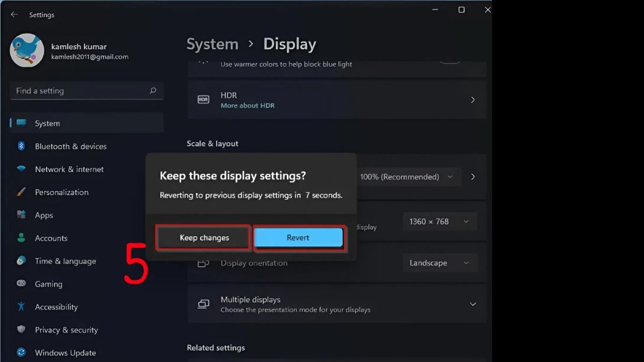Viewport: 644px width, 362px height.
Task: Click Keep changes button
Action: pyautogui.click(x=204, y=238)
